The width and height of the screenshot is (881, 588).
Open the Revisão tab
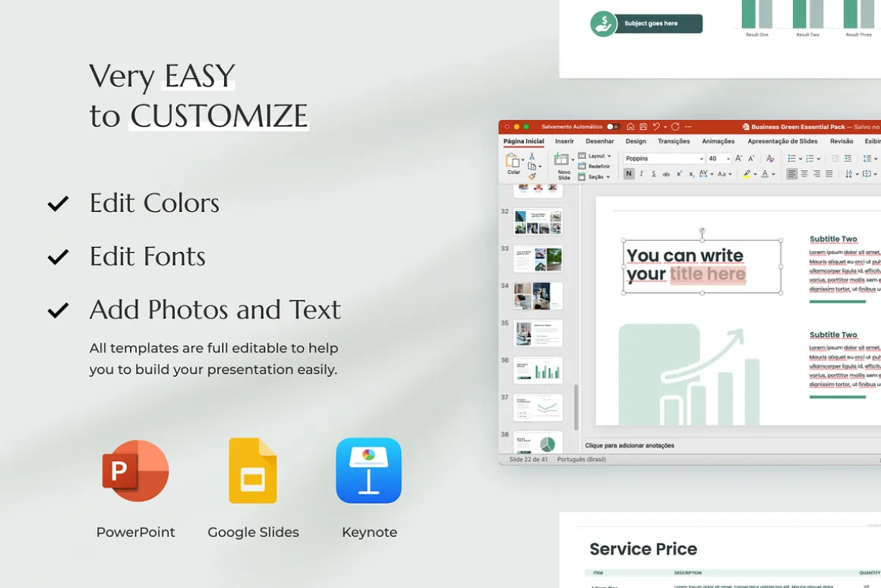(841, 141)
